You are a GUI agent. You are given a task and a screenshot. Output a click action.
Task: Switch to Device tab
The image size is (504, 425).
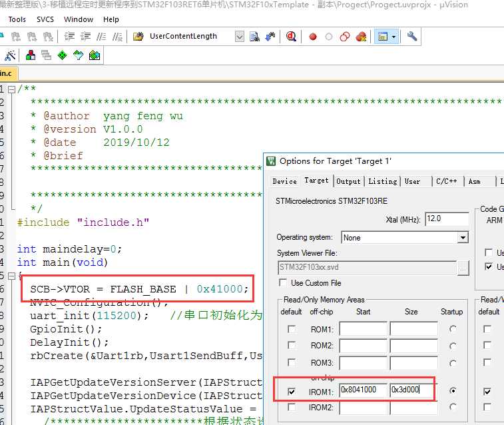[x=285, y=181]
